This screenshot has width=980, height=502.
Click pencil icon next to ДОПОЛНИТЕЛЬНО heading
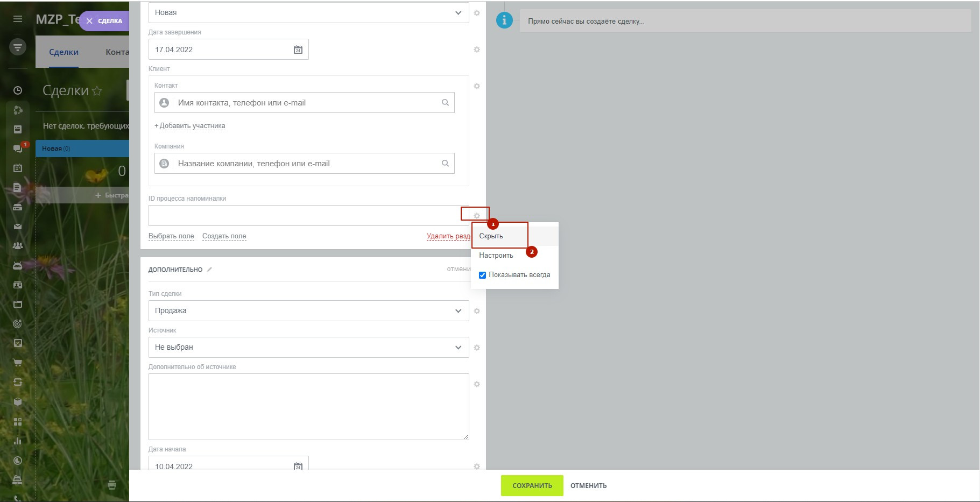209,270
